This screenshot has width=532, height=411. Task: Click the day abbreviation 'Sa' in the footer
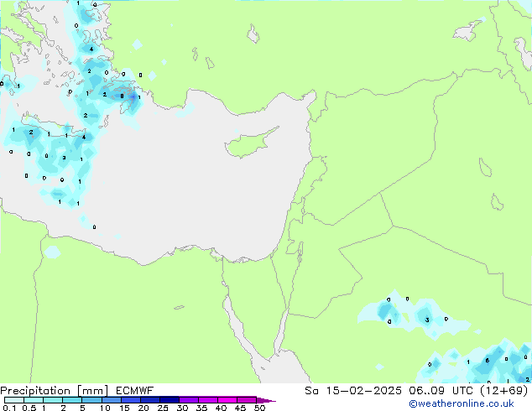tap(311, 391)
